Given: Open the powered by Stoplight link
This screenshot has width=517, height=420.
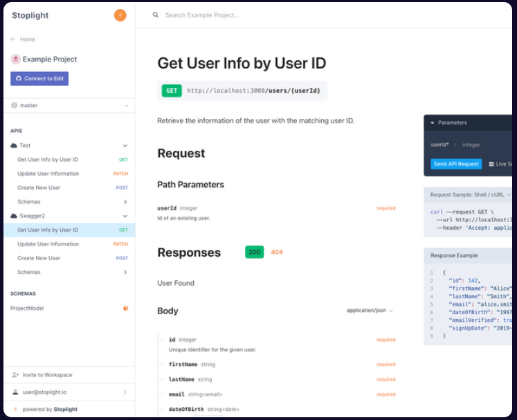Looking at the screenshot, I should click(50, 409).
